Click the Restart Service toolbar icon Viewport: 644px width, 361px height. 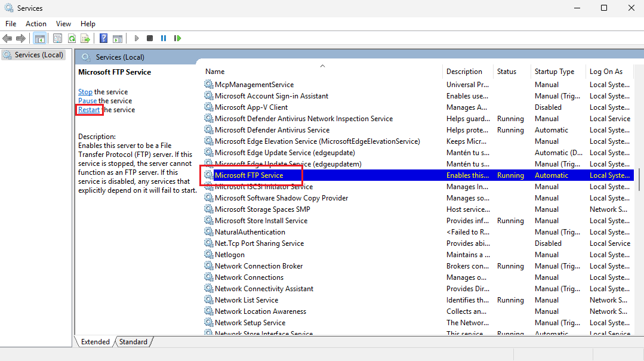tap(177, 38)
